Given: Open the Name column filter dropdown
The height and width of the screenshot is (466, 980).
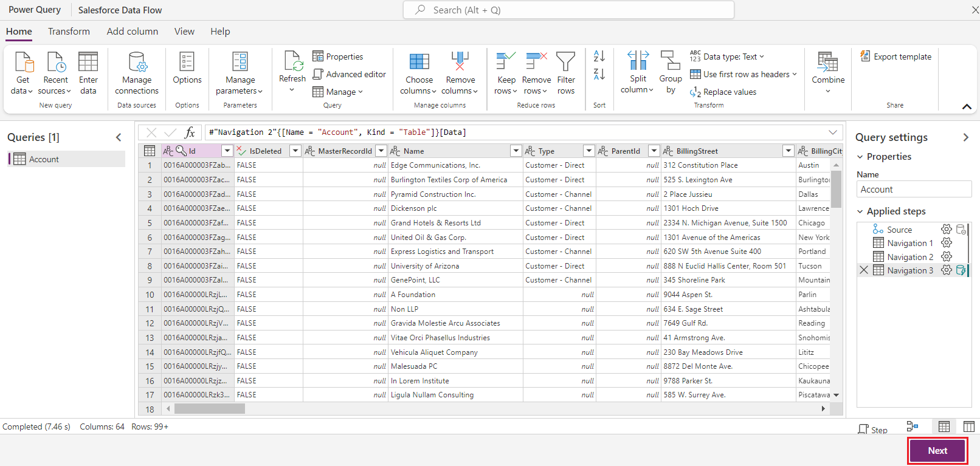Looking at the screenshot, I should pos(516,151).
